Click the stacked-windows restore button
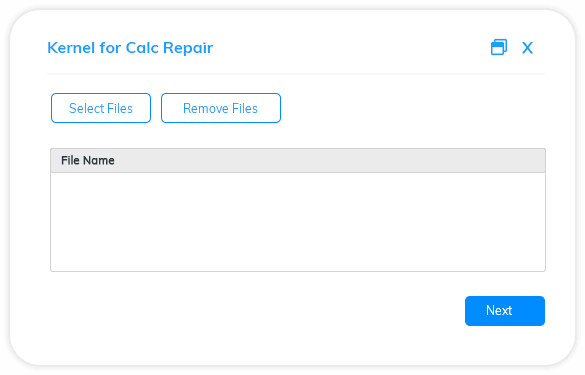This screenshot has width=585, height=375. click(x=498, y=47)
